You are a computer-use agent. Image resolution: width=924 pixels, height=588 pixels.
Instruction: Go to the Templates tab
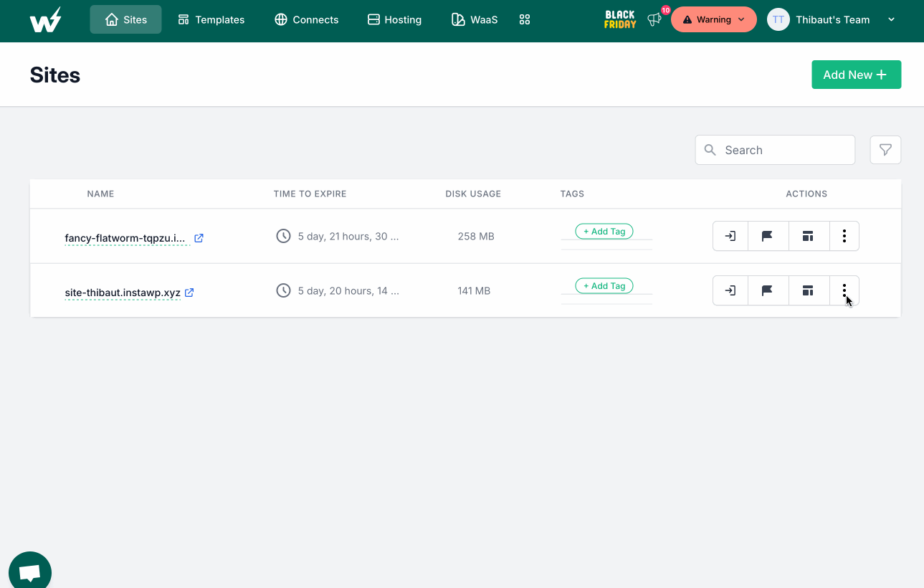(211, 19)
